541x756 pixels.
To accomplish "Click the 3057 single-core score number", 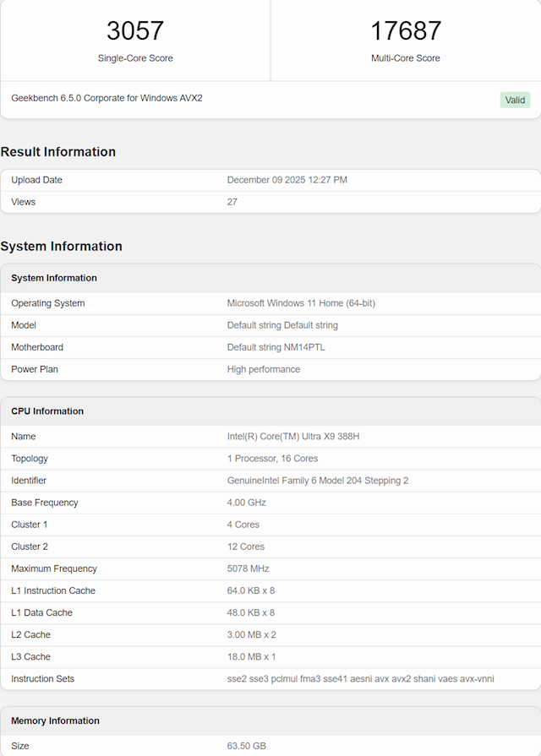I will click(x=135, y=31).
